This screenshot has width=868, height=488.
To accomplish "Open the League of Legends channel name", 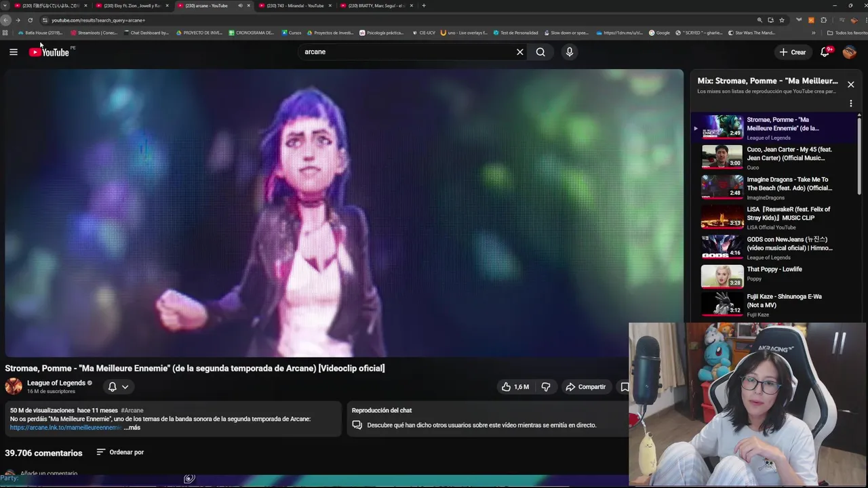I will pyautogui.click(x=56, y=383).
